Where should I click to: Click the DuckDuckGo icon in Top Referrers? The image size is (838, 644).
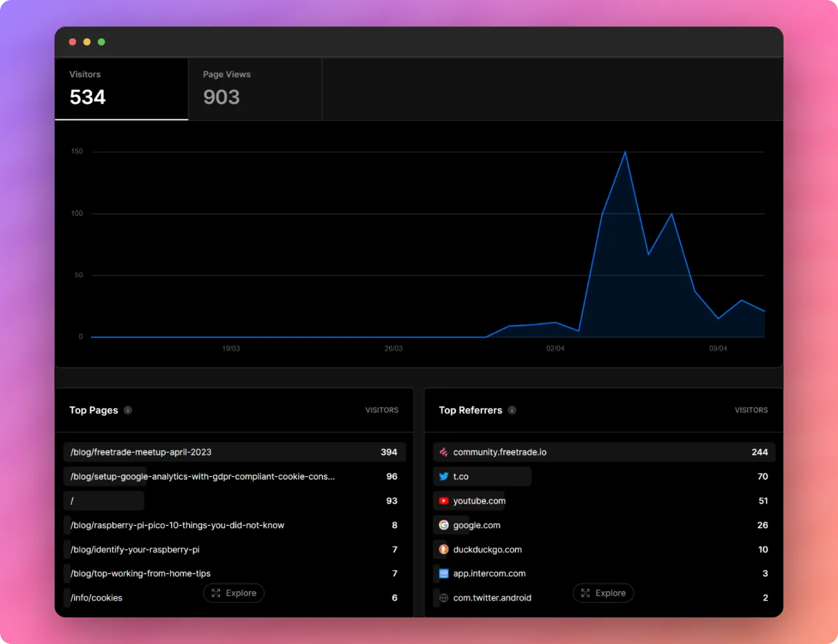coord(442,549)
